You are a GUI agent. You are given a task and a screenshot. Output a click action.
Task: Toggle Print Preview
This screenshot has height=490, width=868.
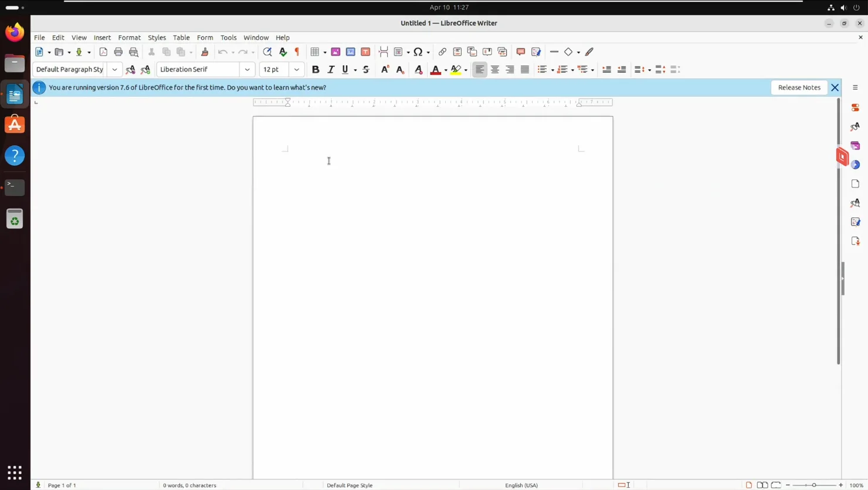[134, 52]
